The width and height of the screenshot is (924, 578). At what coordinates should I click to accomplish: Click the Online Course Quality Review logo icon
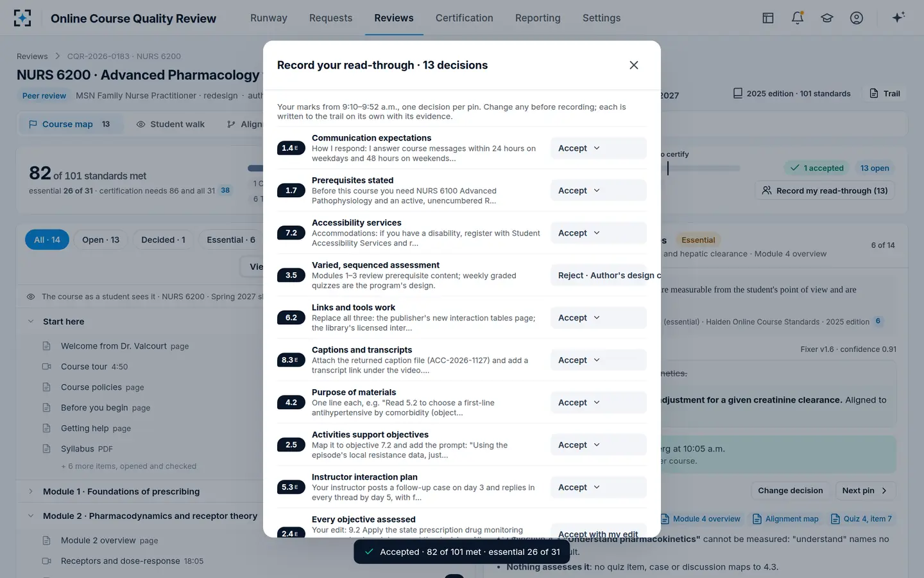(22, 18)
